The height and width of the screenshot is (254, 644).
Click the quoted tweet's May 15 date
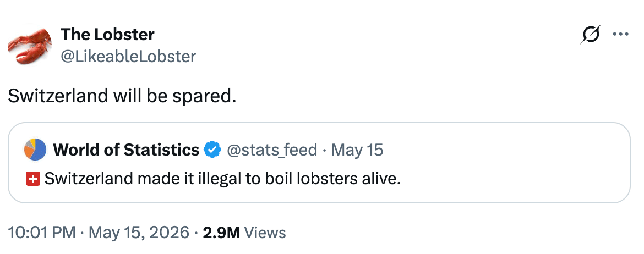click(x=357, y=150)
